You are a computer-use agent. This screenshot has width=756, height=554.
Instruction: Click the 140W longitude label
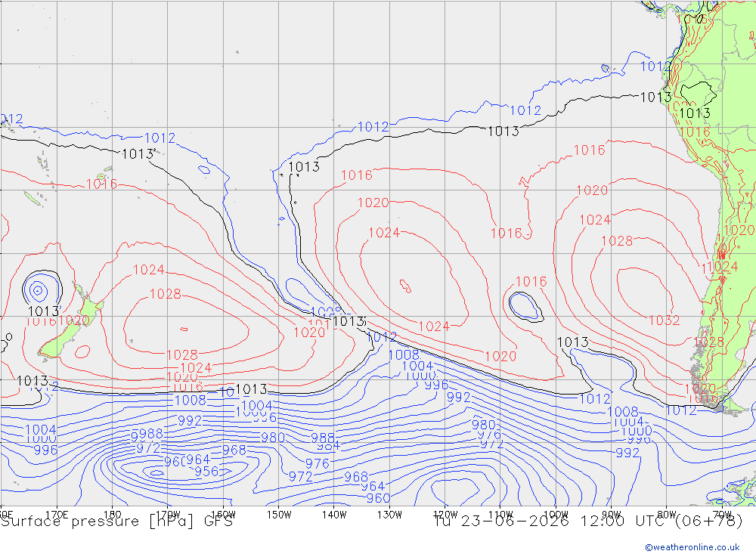click(334, 515)
